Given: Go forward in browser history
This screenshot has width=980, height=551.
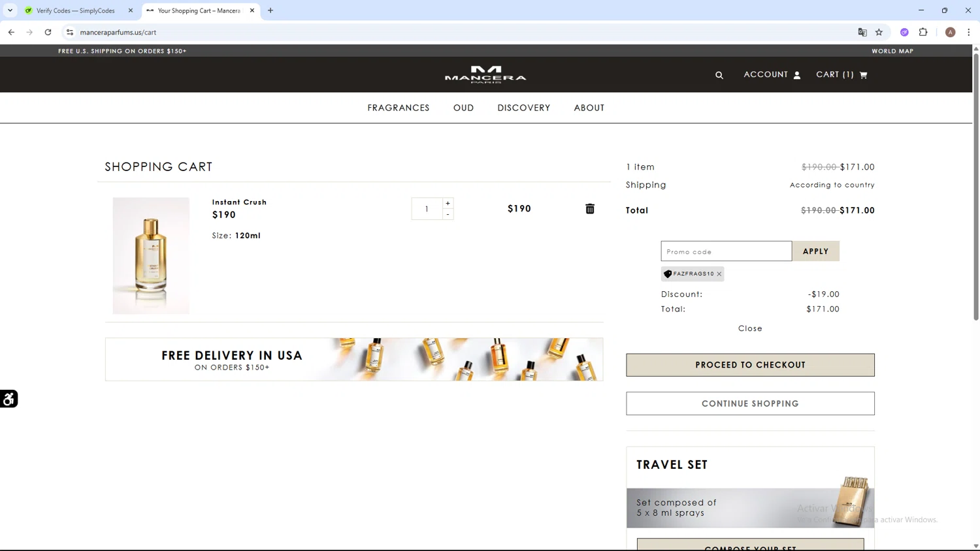Looking at the screenshot, I should tap(29, 32).
